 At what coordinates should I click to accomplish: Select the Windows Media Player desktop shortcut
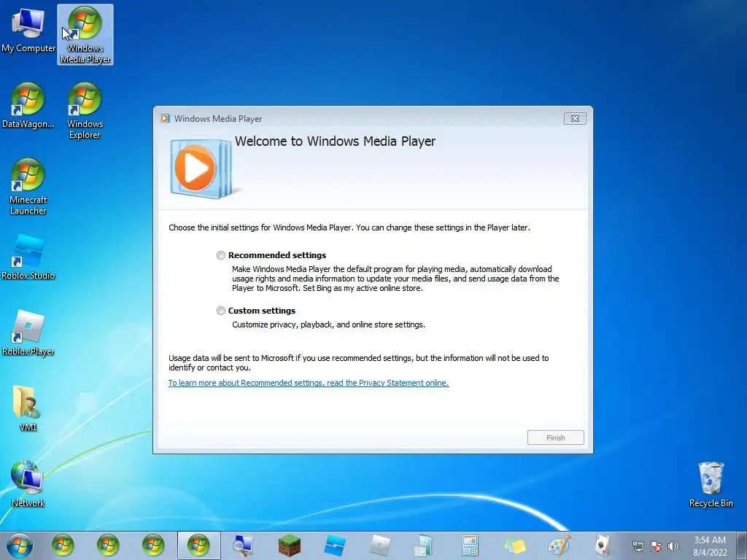tap(85, 35)
